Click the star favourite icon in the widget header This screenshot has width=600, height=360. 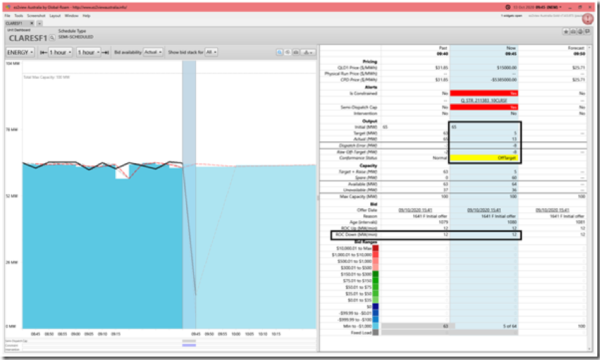click(x=566, y=31)
